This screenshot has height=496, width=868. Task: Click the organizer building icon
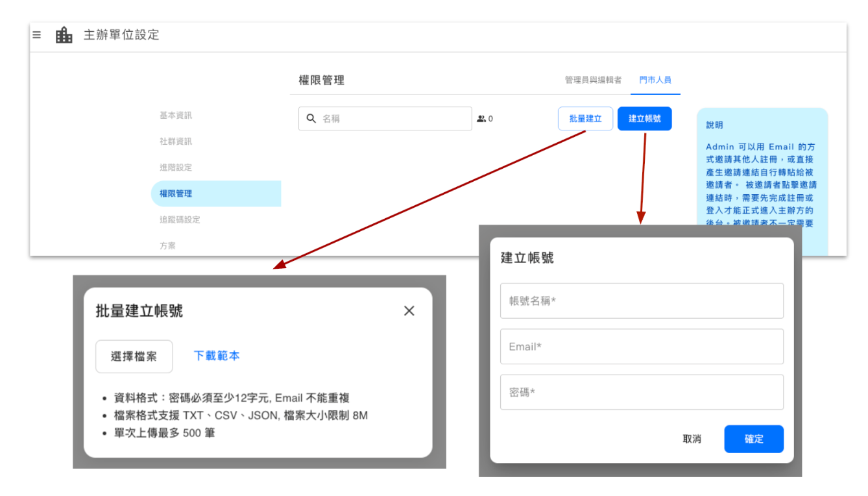(x=64, y=35)
